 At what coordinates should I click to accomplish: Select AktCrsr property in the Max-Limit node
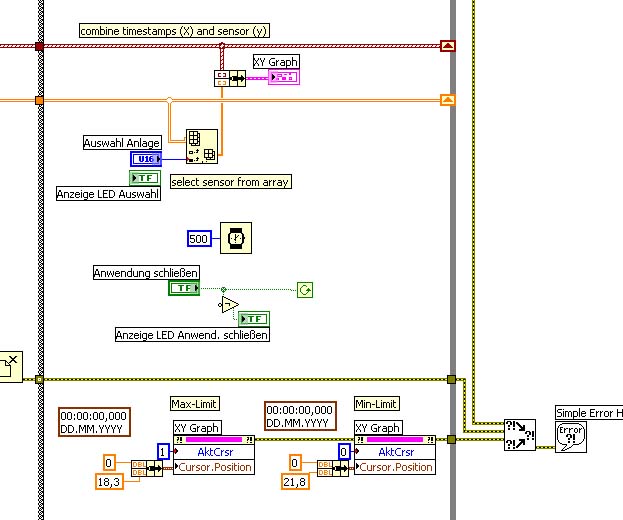[214, 452]
